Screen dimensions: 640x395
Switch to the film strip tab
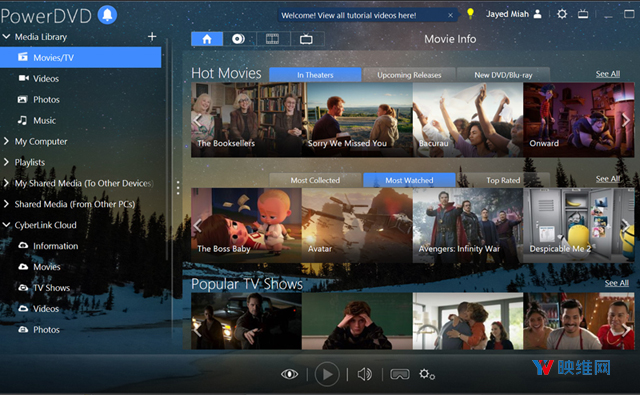click(x=272, y=39)
